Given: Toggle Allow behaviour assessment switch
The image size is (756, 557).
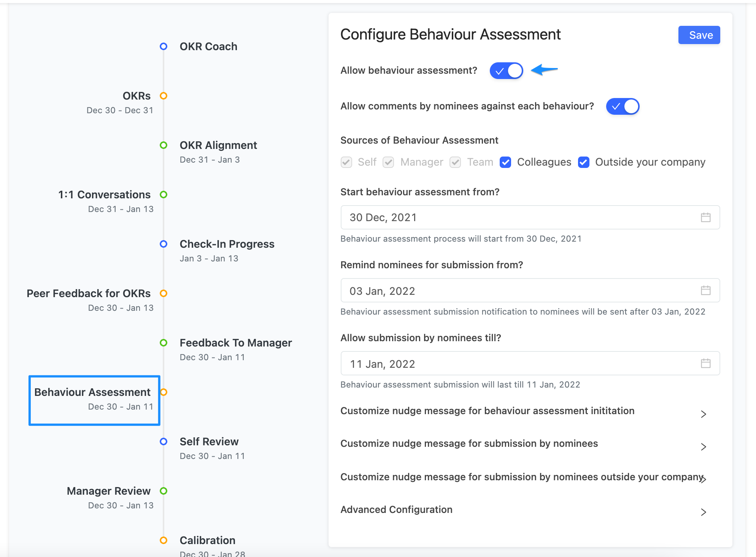Looking at the screenshot, I should [506, 71].
